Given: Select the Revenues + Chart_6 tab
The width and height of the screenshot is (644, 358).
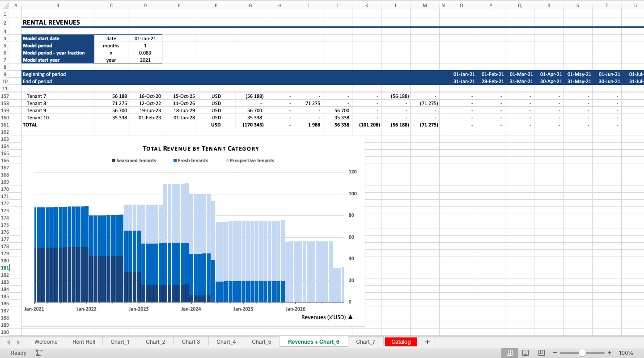Looking at the screenshot, I should coord(314,342).
